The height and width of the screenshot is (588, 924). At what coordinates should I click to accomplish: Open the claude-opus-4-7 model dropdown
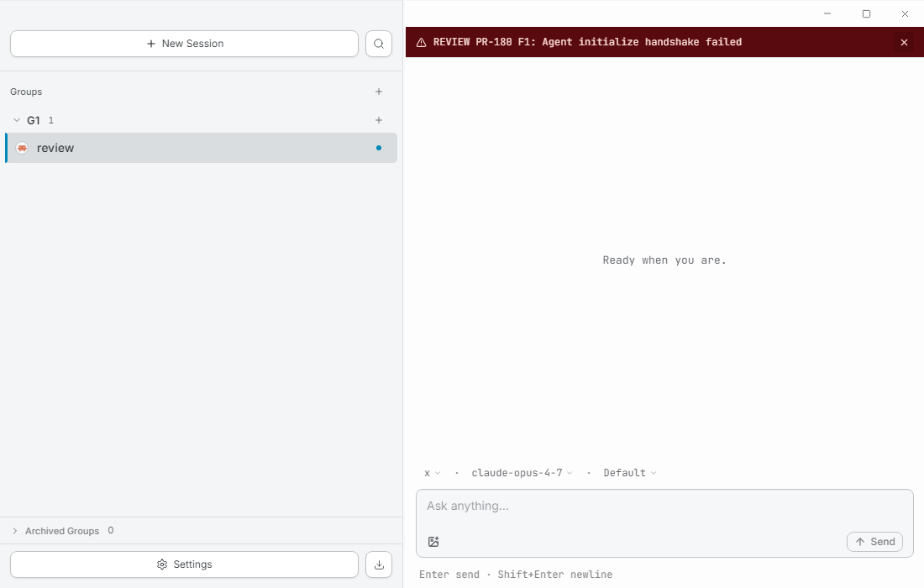(x=521, y=473)
